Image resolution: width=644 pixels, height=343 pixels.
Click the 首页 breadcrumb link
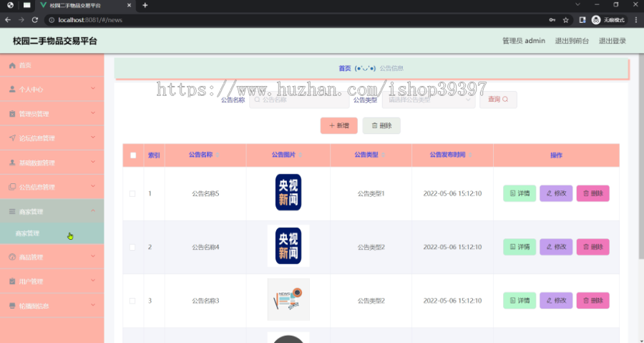345,68
